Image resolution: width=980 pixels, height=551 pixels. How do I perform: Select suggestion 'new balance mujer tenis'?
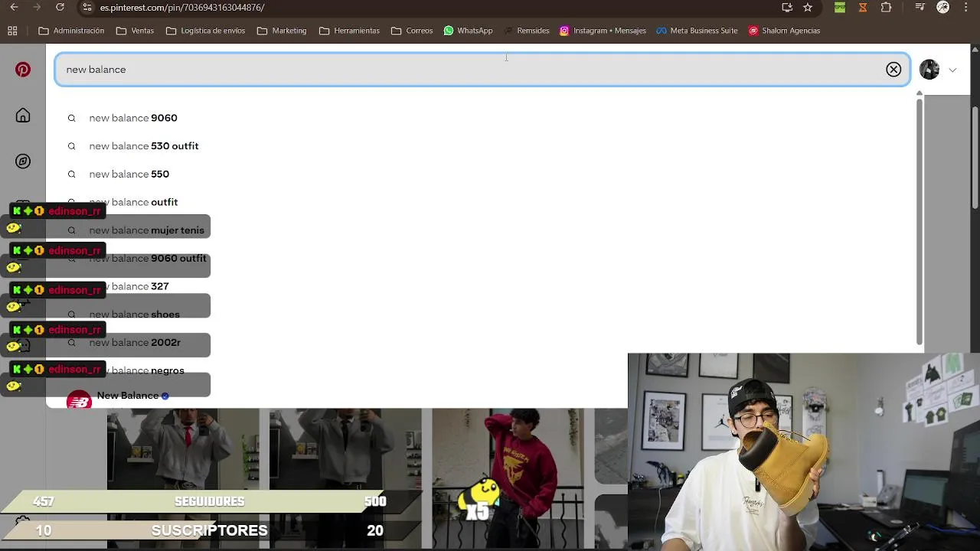(x=147, y=230)
